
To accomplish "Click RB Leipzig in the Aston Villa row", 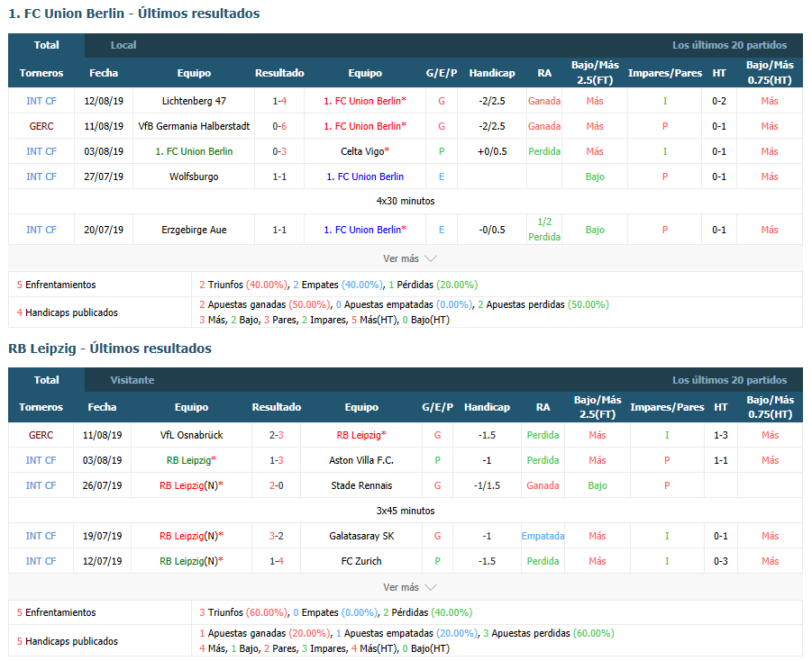I will (x=191, y=460).
